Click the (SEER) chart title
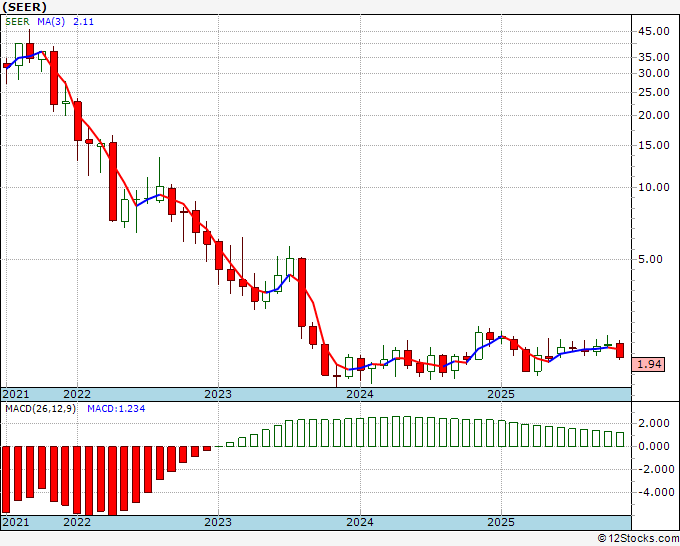This screenshot has width=680, height=546. (25, 7)
